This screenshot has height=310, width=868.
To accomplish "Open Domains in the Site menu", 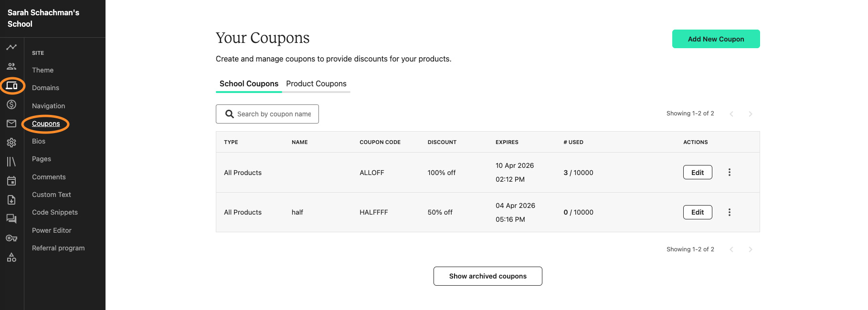I will point(45,88).
